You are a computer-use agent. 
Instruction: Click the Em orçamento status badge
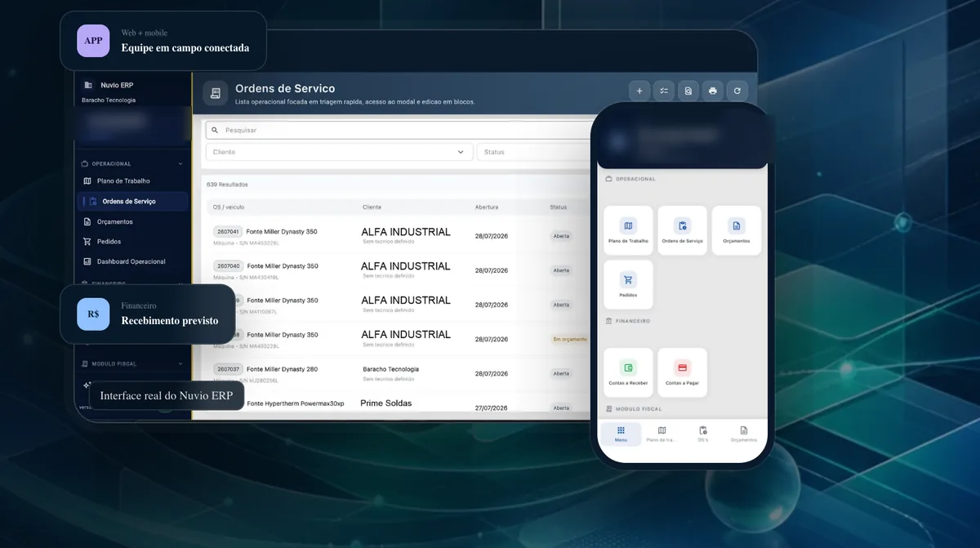(x=569, y=339)
